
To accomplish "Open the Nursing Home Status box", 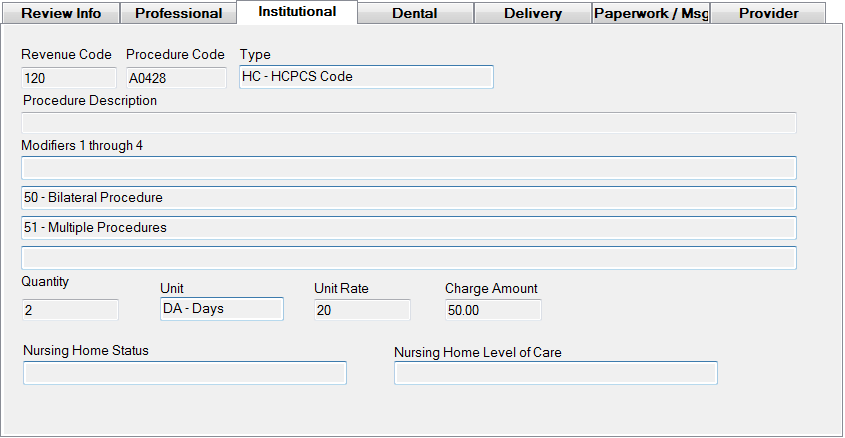I will pos(184,373).
